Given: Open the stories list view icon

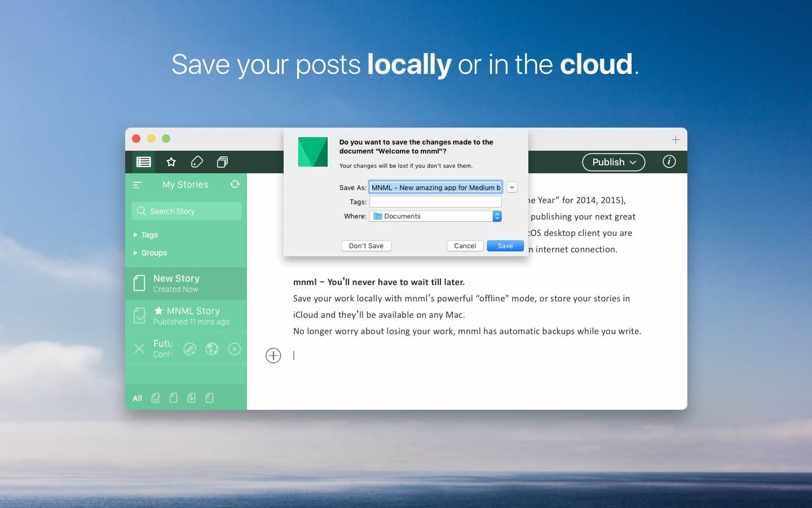Looking at the screenshot, I should (144, 162).
